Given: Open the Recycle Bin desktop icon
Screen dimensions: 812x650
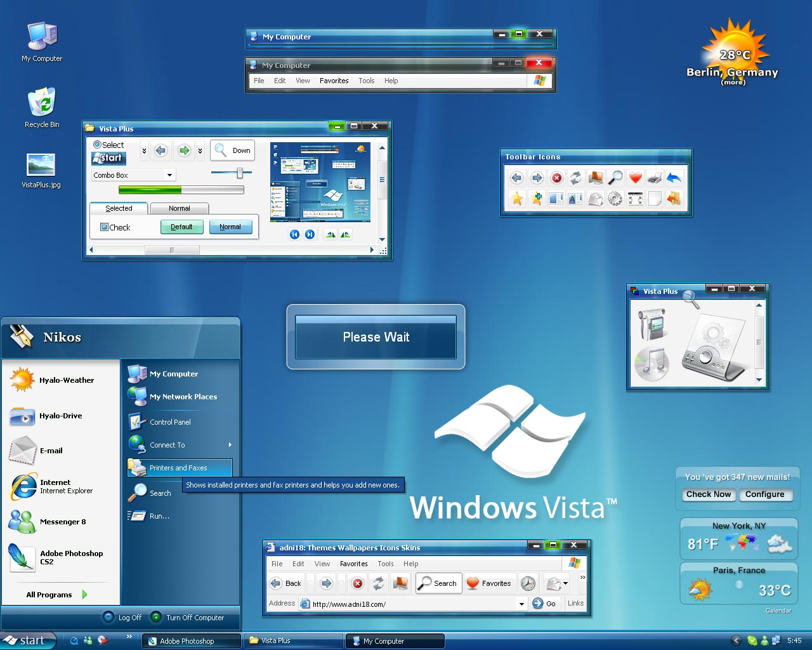Looking at the screenshot, I should click(x=42, y=107).
